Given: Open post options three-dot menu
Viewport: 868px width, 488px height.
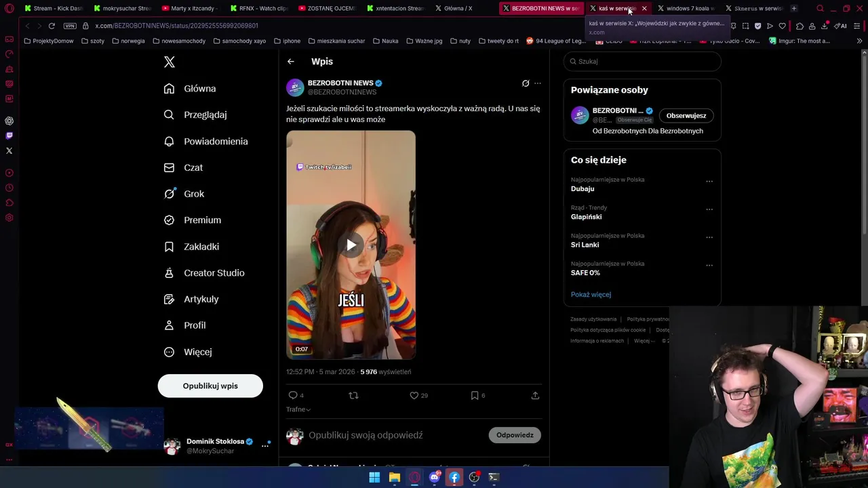Looking at the screenshot, I should click(538, 83).
